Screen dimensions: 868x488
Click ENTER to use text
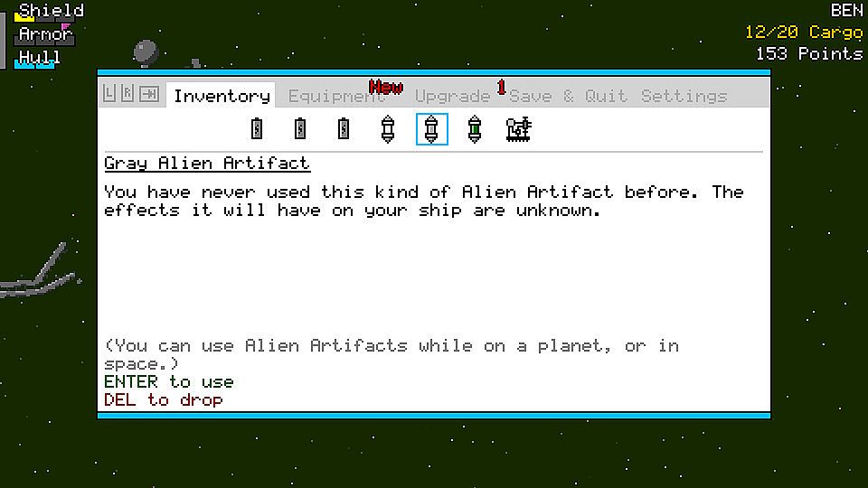(169, 381)
